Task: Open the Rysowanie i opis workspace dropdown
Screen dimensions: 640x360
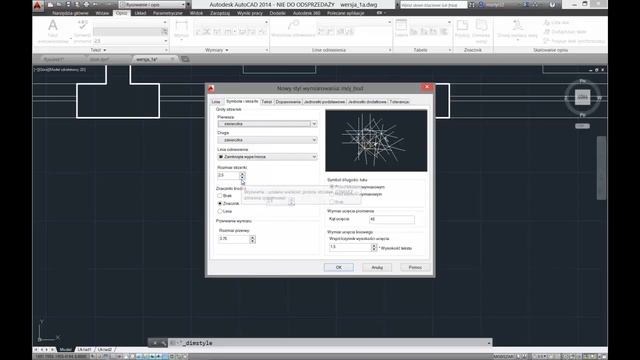Action: pos(152,5)
